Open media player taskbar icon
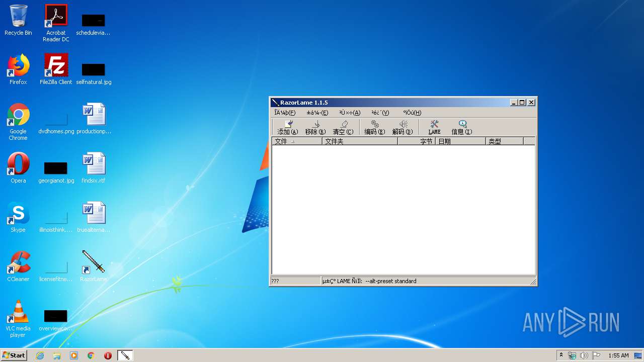This screenshot has height=362, width=644. [74, 355]
